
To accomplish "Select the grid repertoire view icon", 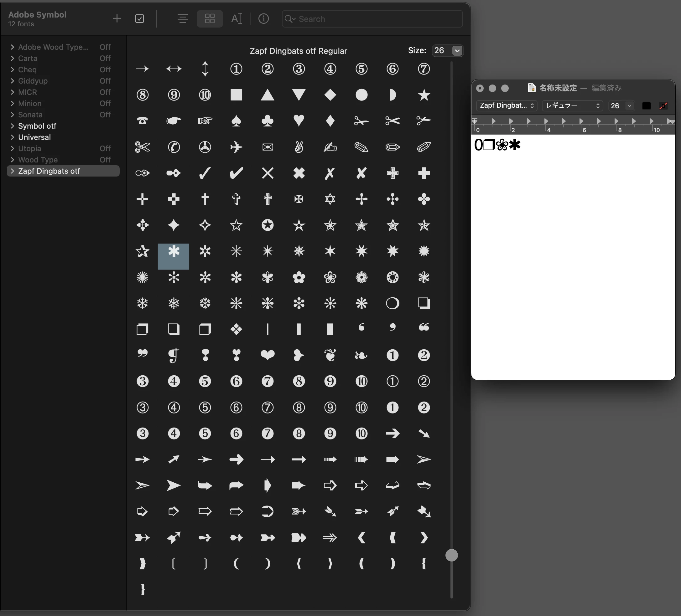I will tap(210, 18).
